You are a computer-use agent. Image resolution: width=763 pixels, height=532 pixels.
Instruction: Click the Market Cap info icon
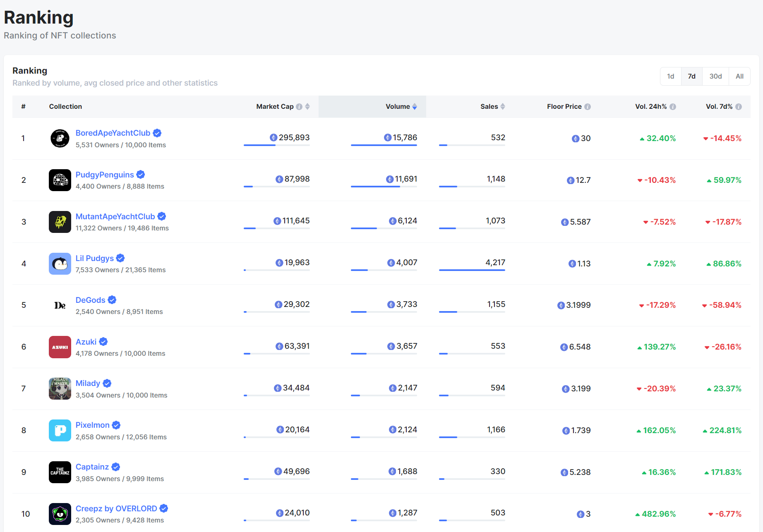pos(299,107)
